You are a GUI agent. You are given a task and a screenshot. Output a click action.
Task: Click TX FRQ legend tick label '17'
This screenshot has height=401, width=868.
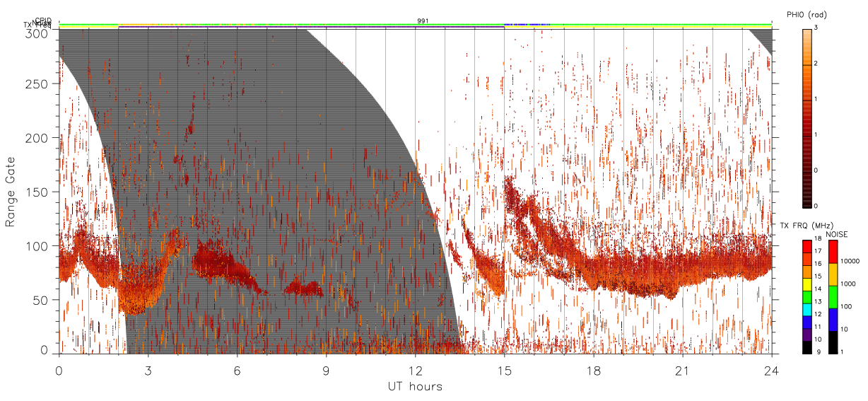tap(817, 251)
